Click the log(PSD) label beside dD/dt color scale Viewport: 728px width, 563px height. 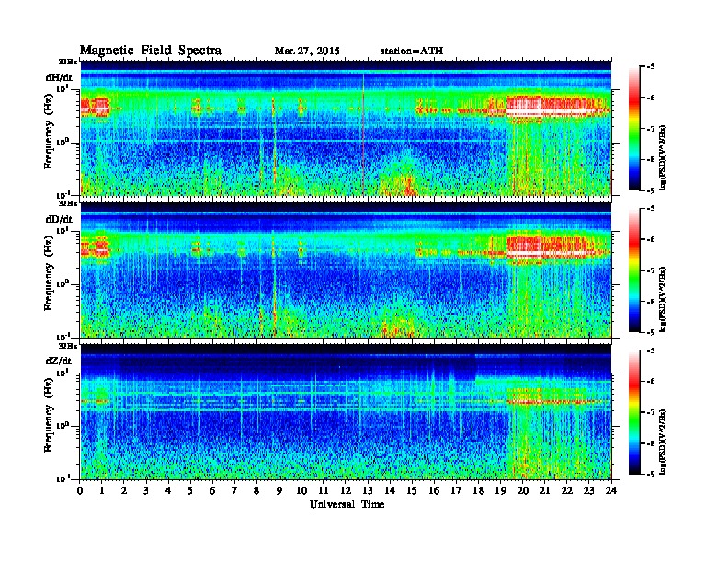(x=664, y=299)
